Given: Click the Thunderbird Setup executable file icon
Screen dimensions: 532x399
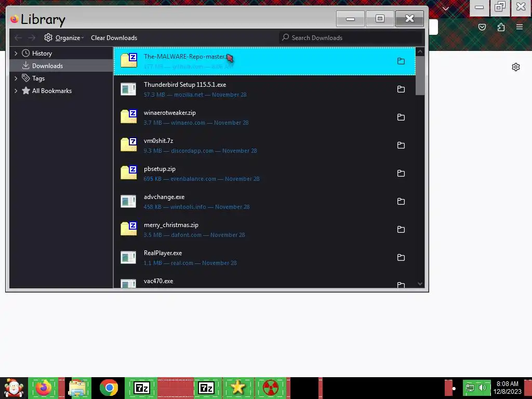Looking at the screenshot, I should [128, 89].
